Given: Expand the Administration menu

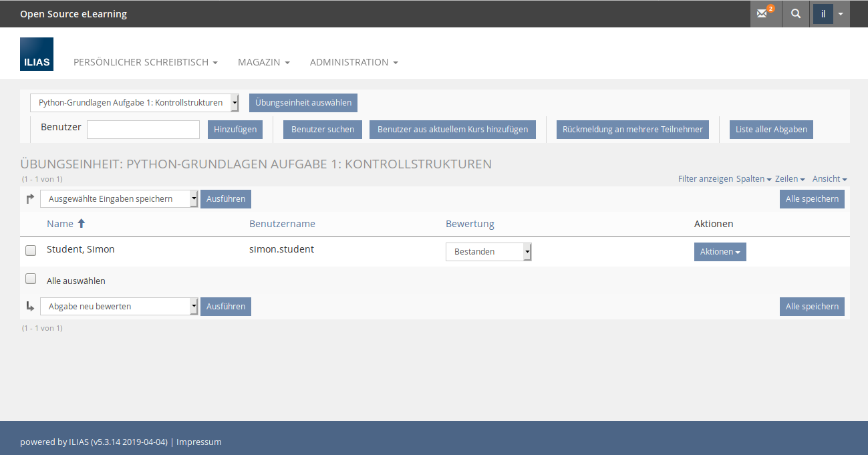Looking at the screenshot, I should 353,62.
